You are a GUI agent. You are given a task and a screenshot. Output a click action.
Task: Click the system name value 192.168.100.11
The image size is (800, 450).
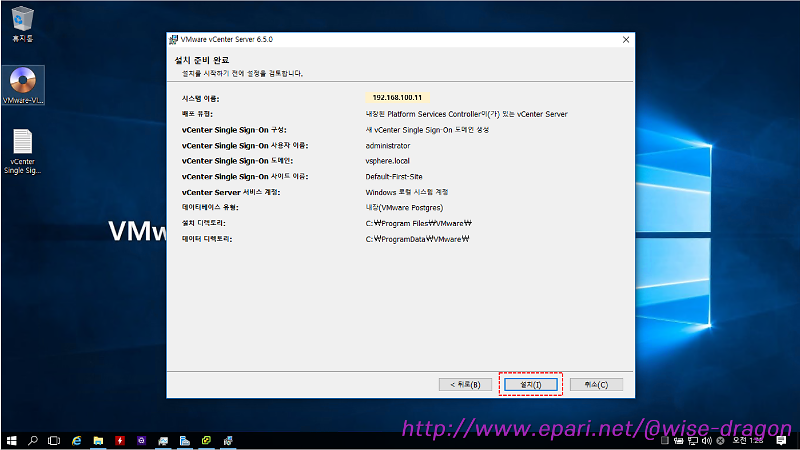point(397,97)
